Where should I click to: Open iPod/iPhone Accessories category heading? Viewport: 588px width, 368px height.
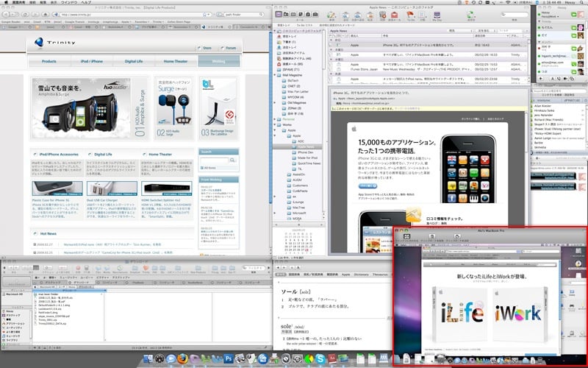[59, 155]
